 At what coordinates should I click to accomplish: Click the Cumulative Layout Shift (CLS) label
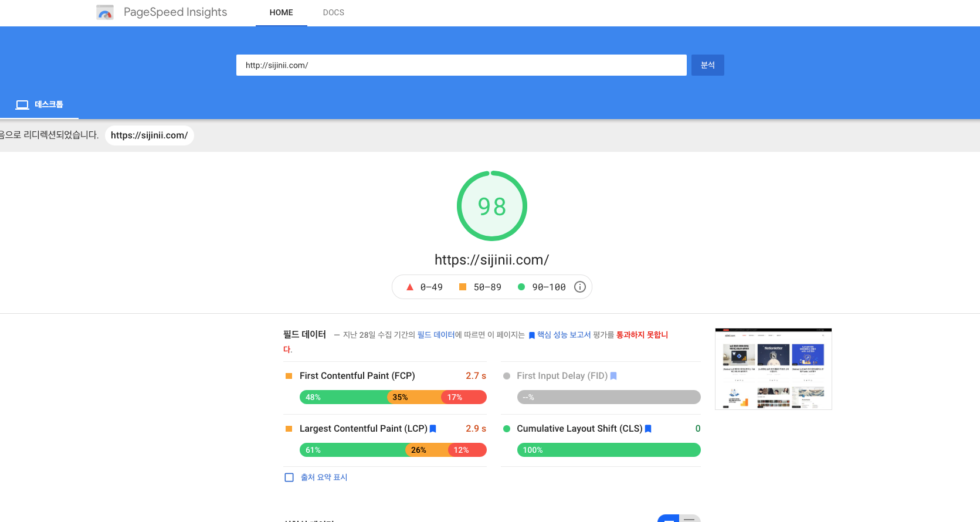579,429
